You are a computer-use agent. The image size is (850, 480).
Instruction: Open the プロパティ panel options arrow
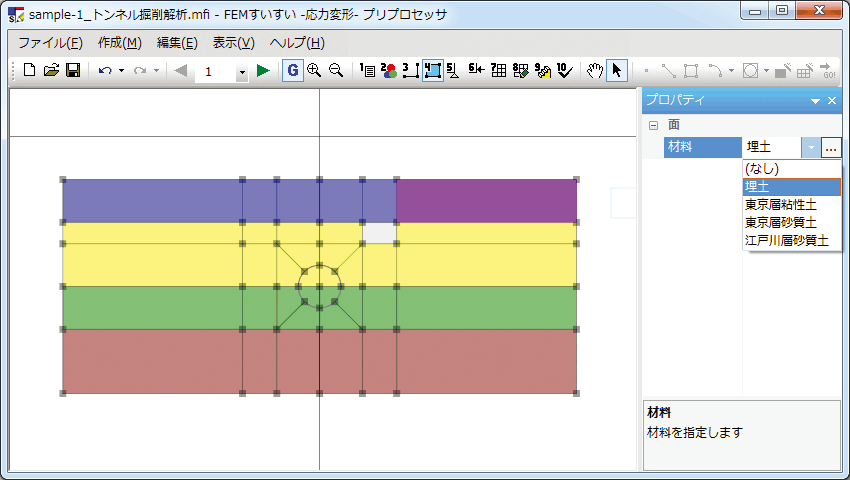815,101
